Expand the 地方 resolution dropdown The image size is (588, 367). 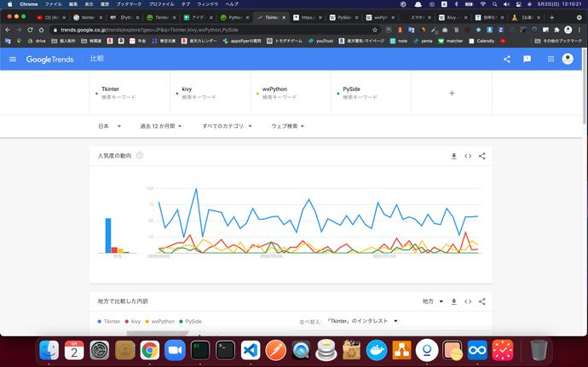[433, 301]
